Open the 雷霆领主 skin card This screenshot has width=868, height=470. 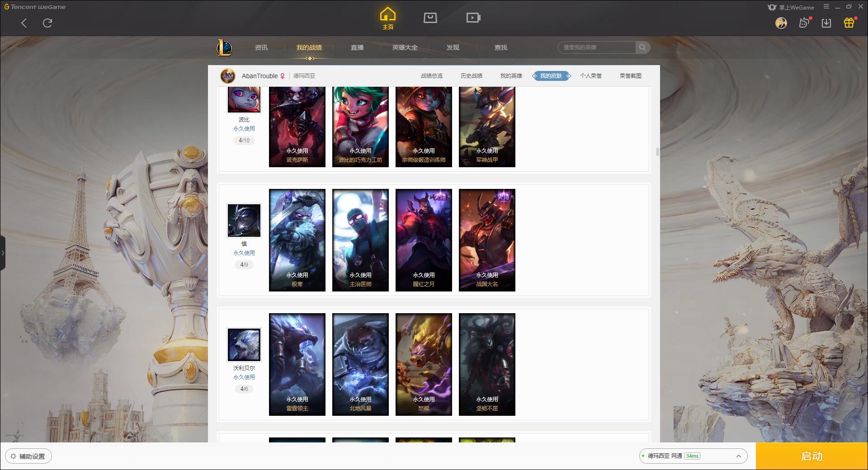tap(297, 364)
